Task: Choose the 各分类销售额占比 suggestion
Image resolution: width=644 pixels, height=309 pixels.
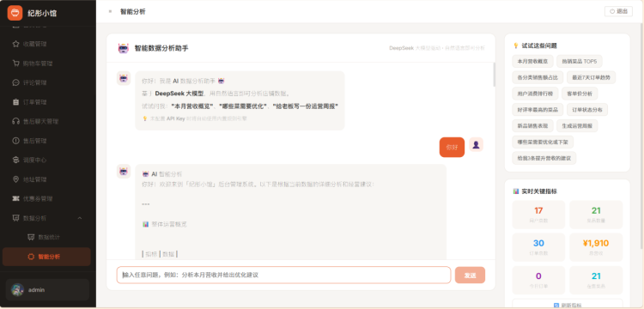Action: pos(538,77)
